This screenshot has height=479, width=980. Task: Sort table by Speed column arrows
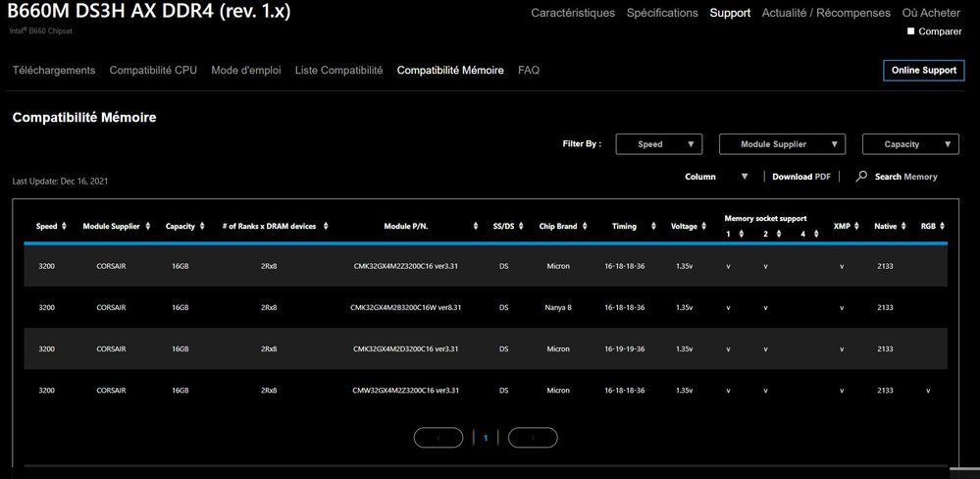(65, 226)
